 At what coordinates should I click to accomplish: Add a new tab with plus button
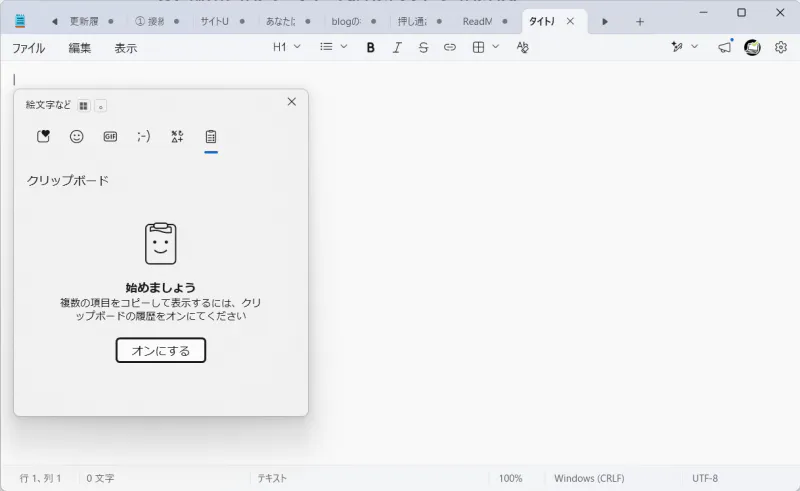[640, 21]
